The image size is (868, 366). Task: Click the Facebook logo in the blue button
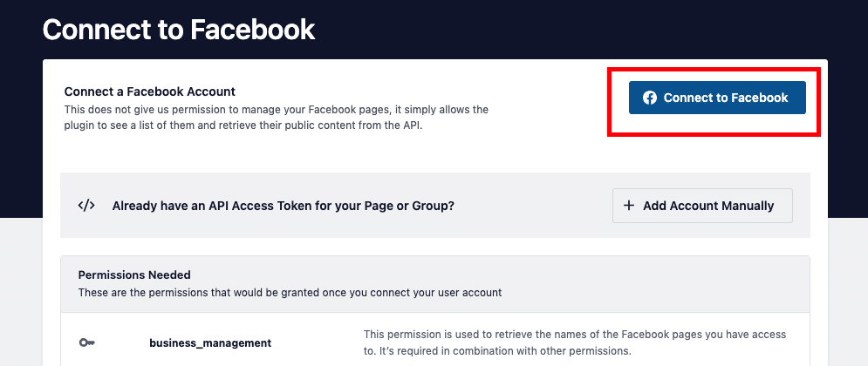pyautogui.click(x=650, y=98)
